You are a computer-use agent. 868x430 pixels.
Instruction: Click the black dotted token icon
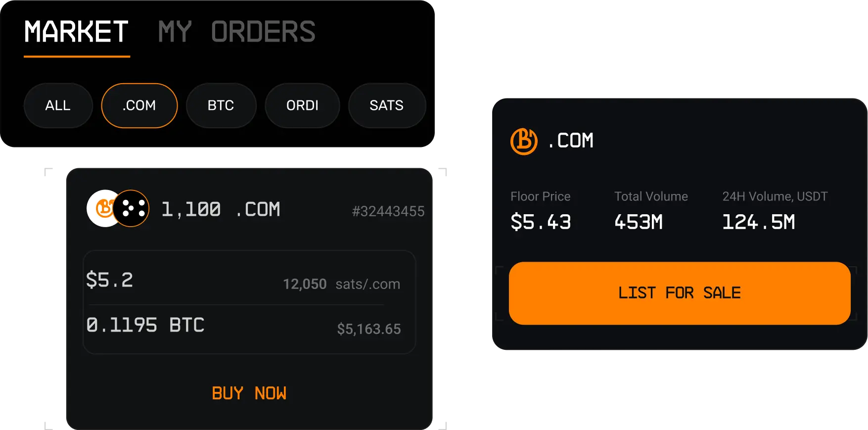click(x=131, y=208)
